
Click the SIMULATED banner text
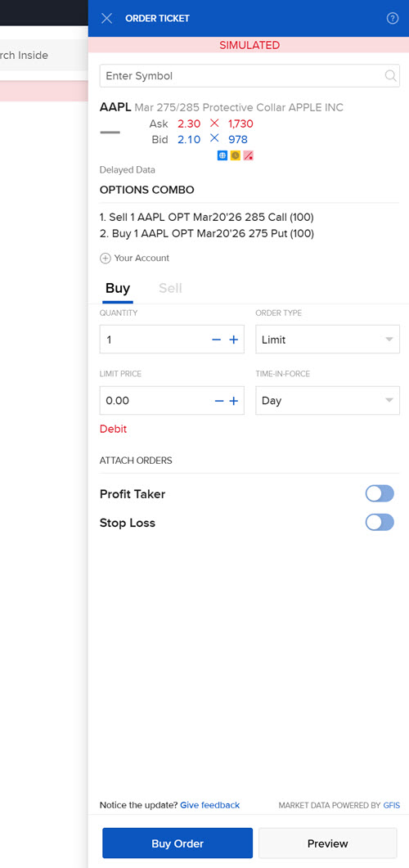(249, 45)
